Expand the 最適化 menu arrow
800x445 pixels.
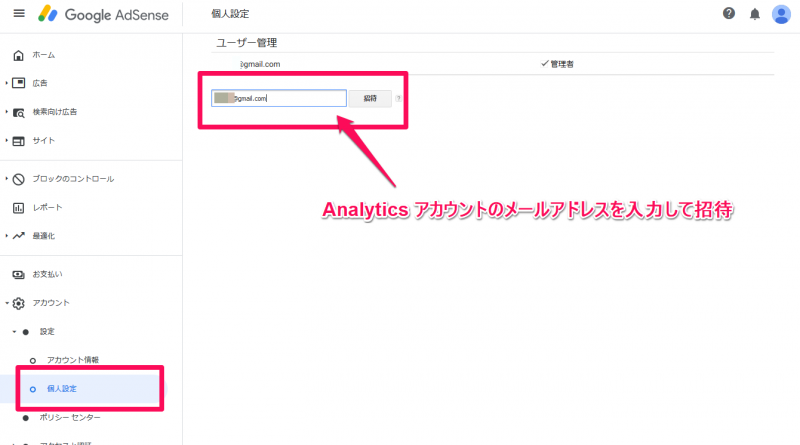point(6,235)
